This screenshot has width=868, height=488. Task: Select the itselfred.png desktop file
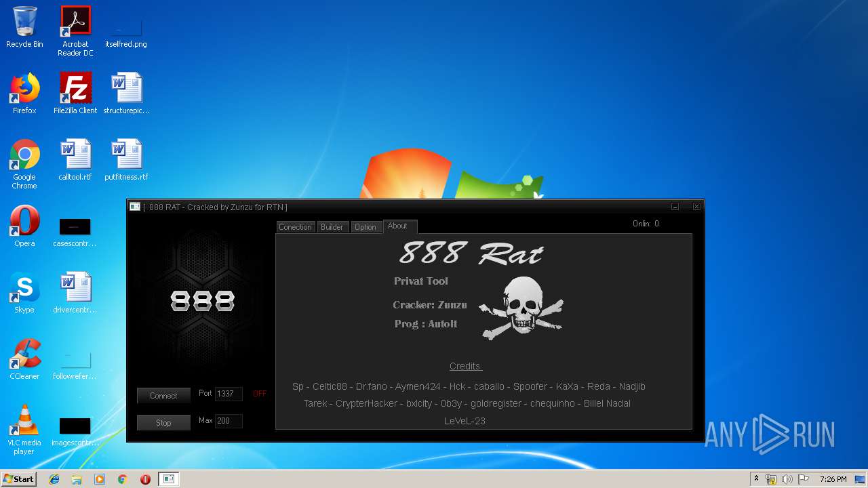click(x=126, y=31)
